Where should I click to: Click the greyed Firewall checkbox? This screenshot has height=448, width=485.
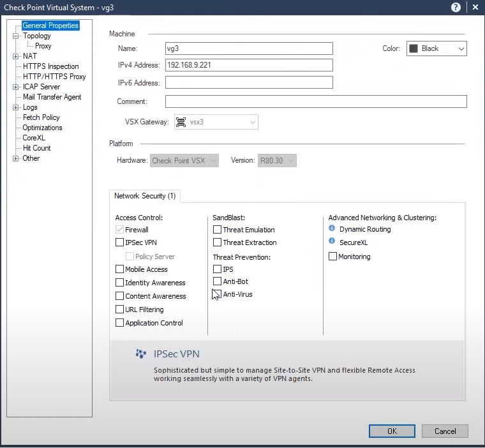coord(119,229)
